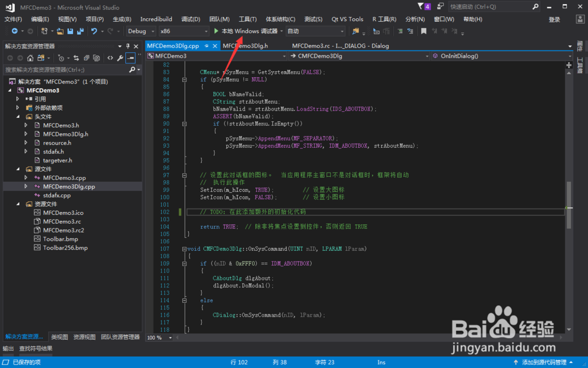
Task: Start the 本地 Windows 调试器
Action: [246, 31]
